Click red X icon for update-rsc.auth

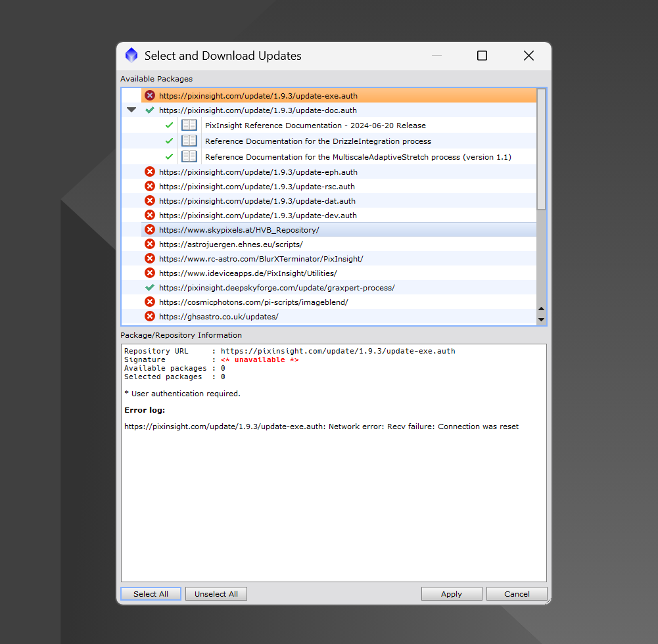[x=150, y=186]
